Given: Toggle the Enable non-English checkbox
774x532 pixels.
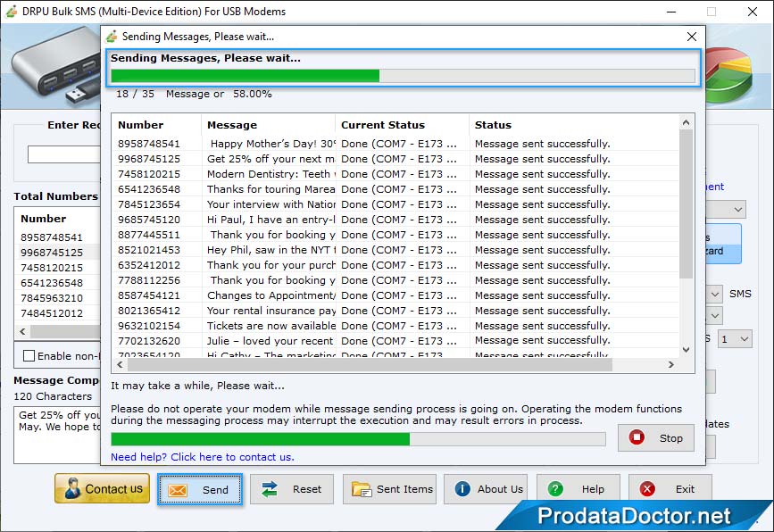Looking at the screenshot, I should [29, 356].
